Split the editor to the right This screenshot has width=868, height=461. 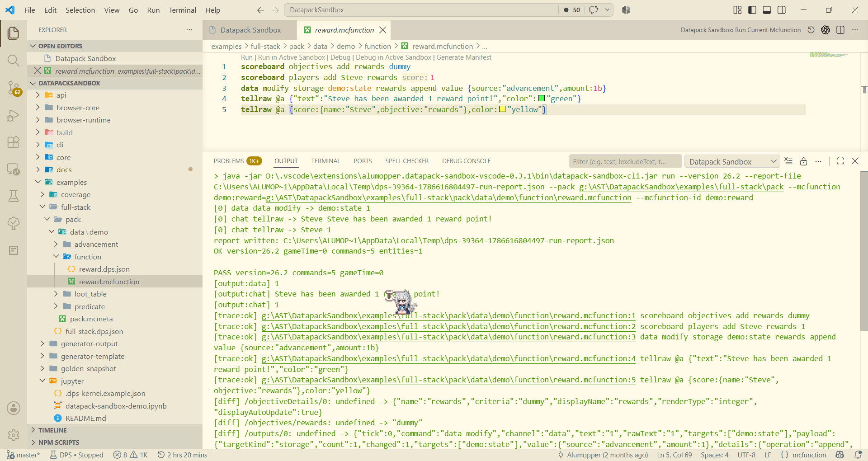[840, 30]
